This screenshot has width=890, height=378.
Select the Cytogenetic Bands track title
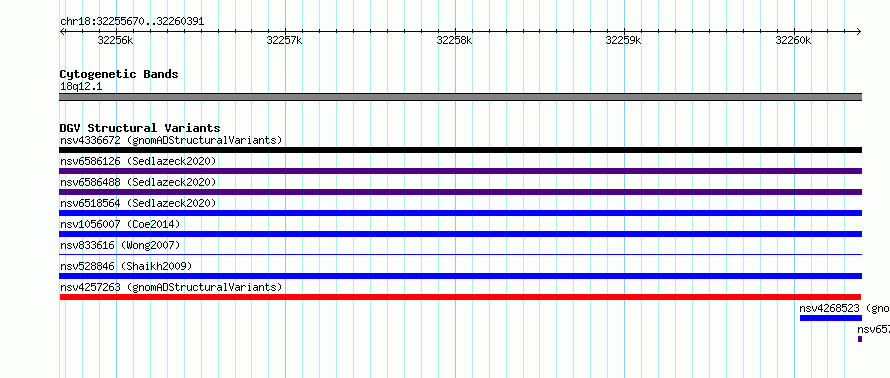click(119, 74)
